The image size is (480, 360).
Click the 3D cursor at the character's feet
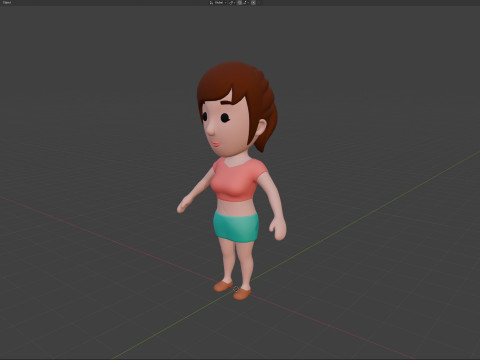click(x=235, y=289)
